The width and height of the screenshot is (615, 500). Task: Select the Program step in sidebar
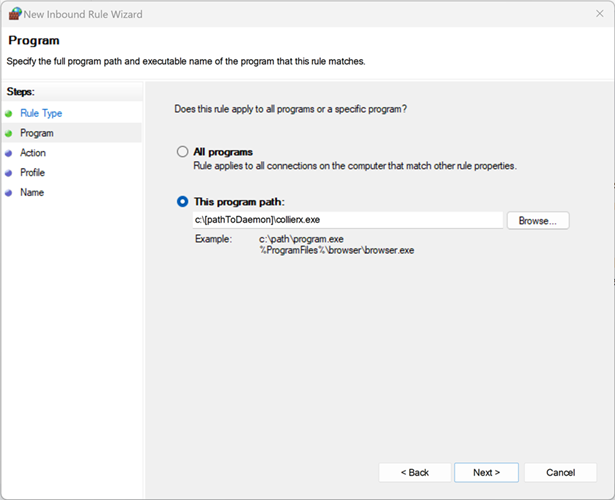point(37,133)
